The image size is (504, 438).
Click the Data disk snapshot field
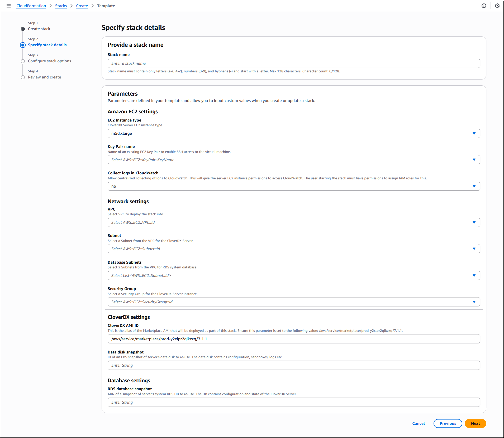(293, 365)
